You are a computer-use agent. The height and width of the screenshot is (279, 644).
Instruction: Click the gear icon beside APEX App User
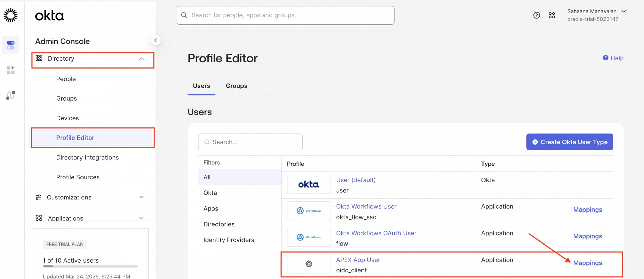309,264
